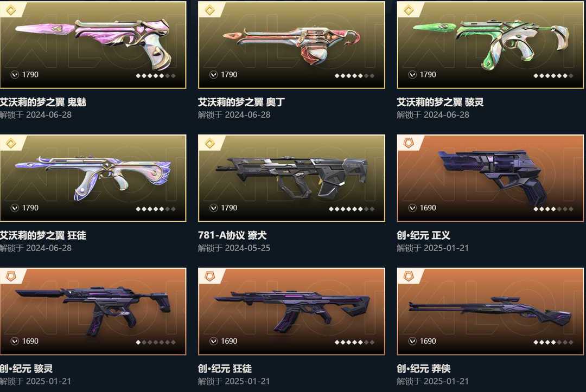Click the rarity tier icon on 艾沃莉的梦之翼 奥丁 card
Viewport: 586px width, 392px height.
210,10
